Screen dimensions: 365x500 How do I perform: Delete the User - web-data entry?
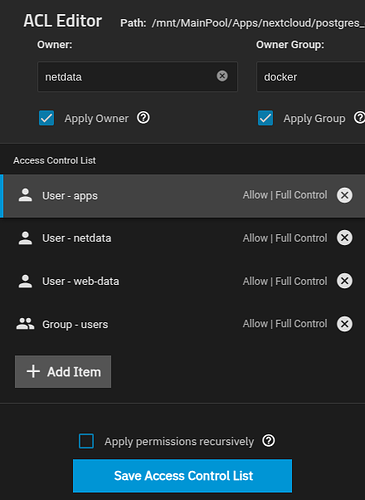tap(344, 281)
